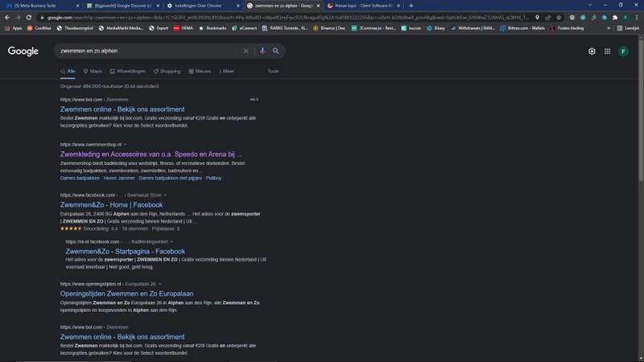Select the Afbeeldingen search filter

pos(127,72)
